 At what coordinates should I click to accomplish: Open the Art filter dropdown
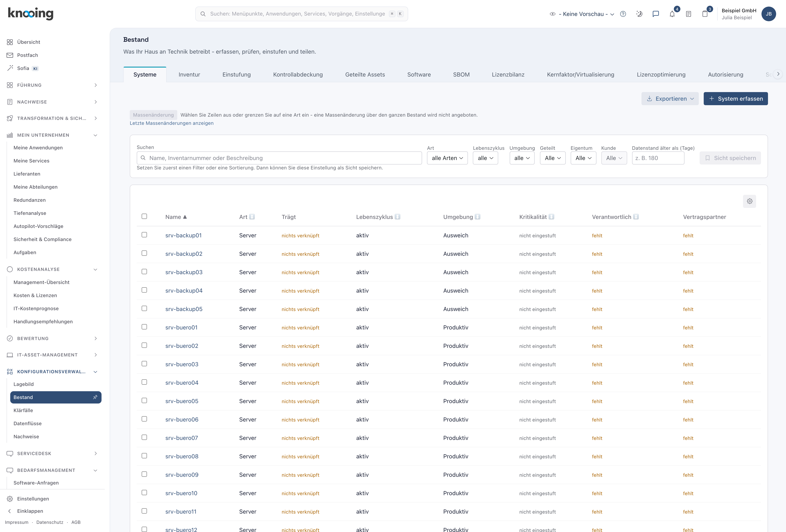(x=447, y=158)
